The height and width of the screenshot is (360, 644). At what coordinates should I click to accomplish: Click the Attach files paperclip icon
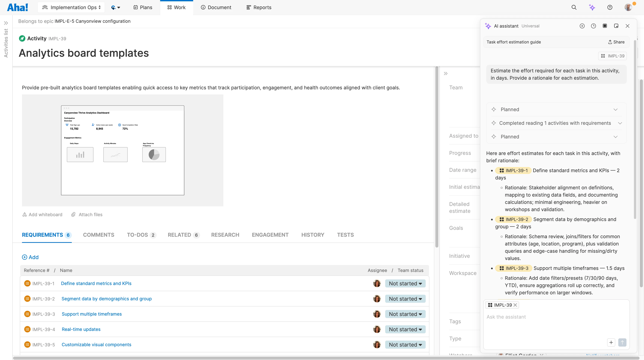[x=73, y=214]
